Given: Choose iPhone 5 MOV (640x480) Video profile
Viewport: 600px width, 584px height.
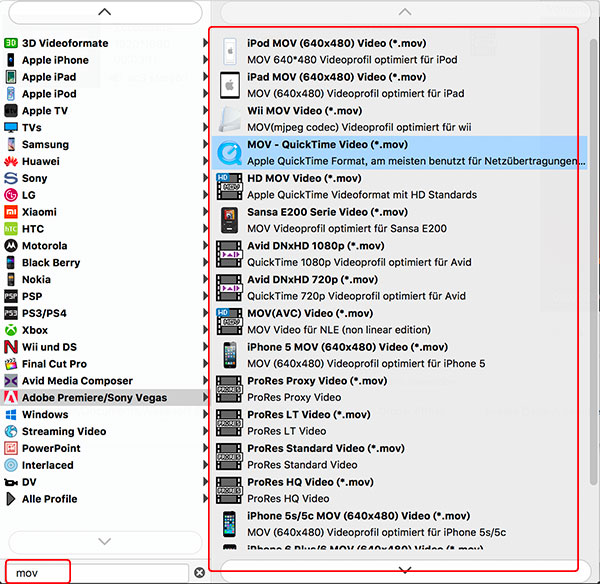Looking at the screenshot, I should [x=399, y=355].
